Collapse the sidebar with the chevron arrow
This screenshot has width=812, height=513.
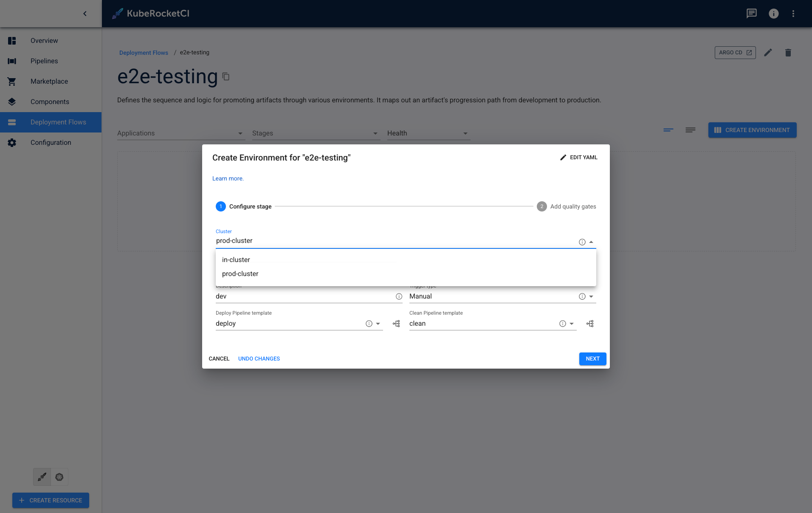85,14
